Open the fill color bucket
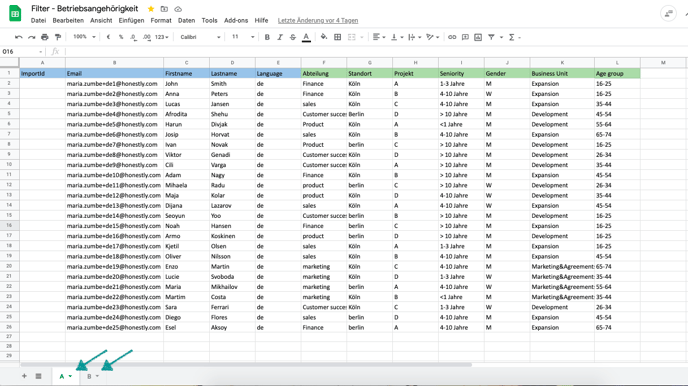 pos(324,37)
